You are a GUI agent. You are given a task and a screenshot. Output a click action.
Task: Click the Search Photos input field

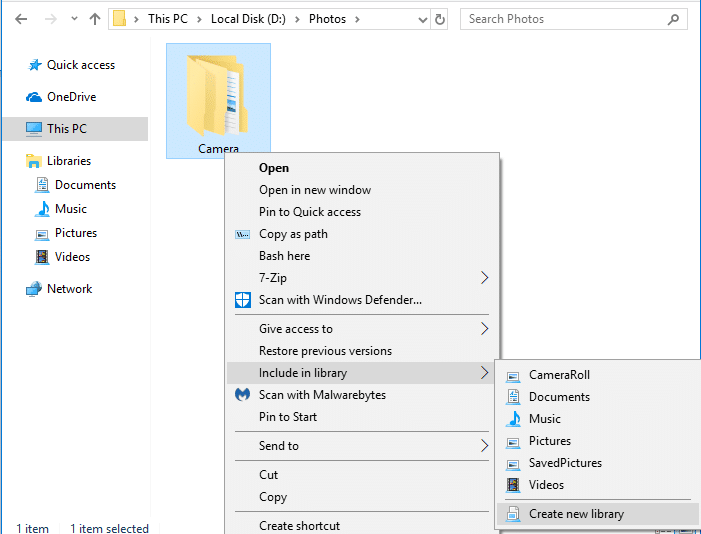tap(565, 19)
